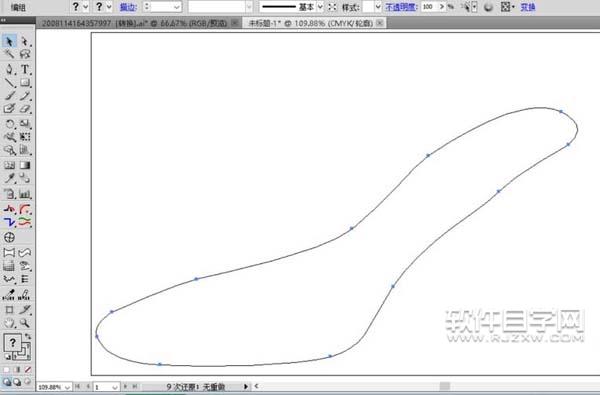Select the Pen tool
This screenshot has height=395, width=600.
(x=9, y=69)
